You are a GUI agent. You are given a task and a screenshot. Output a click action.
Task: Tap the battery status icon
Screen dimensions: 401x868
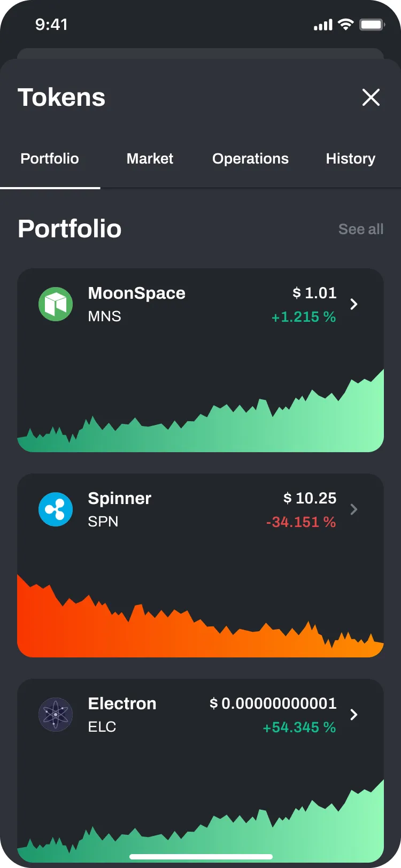(x=372, y=25)
